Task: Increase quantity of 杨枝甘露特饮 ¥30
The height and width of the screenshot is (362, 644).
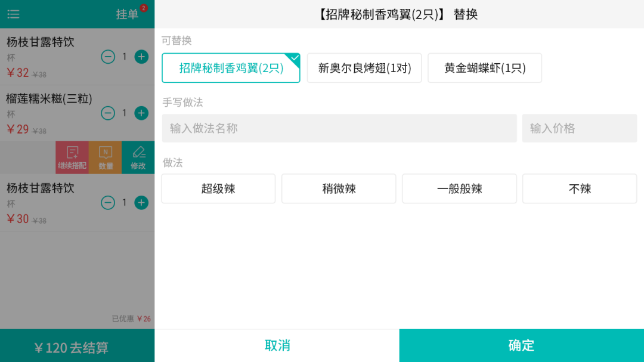Action: coord(141,203)
